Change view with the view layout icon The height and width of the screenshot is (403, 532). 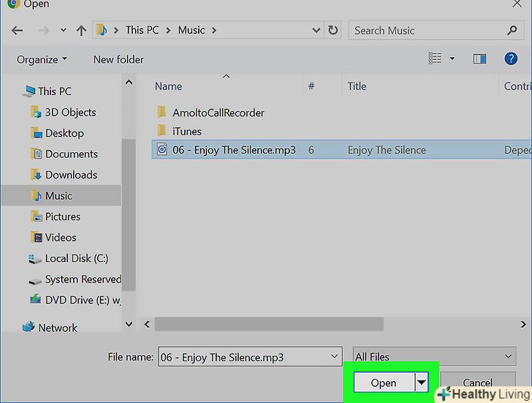[435, 59]
